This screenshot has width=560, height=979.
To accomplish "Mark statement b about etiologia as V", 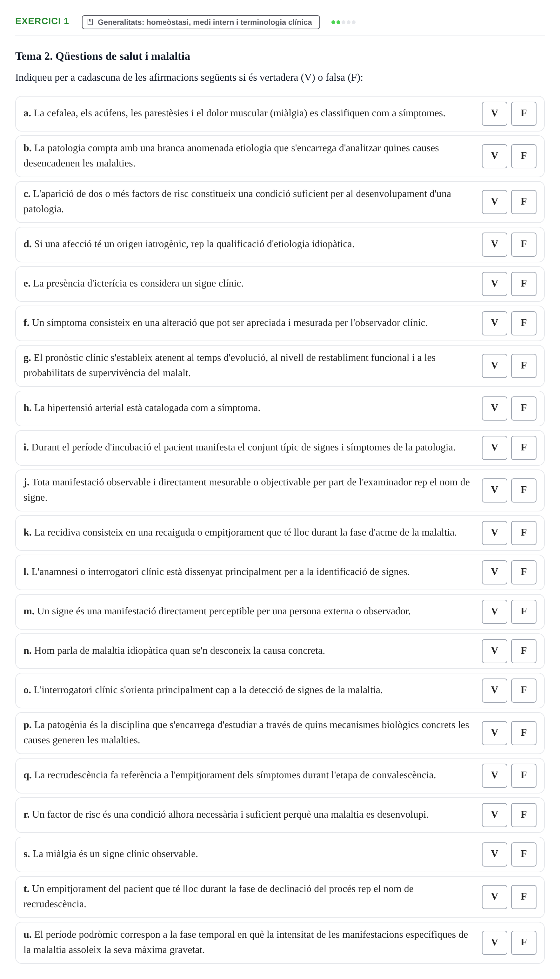I will (x=494, y=156).
